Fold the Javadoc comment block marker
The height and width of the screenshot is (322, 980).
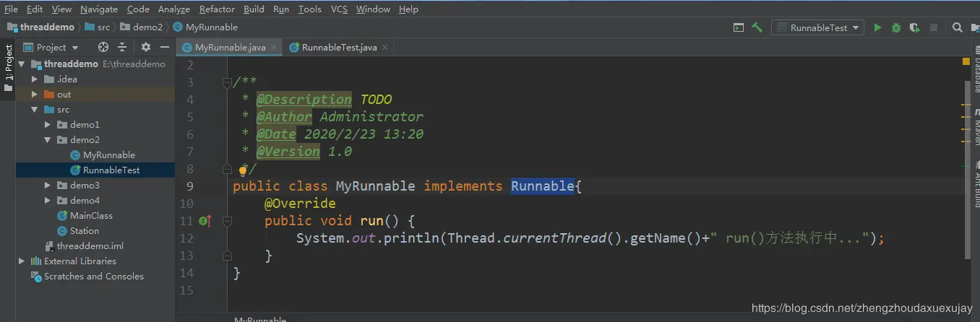(227, 82)
